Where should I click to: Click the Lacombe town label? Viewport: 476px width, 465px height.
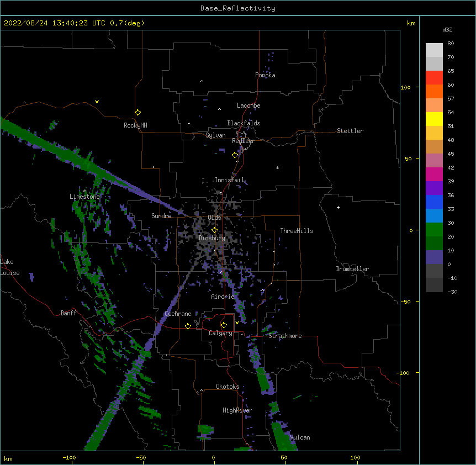[248, 105]
